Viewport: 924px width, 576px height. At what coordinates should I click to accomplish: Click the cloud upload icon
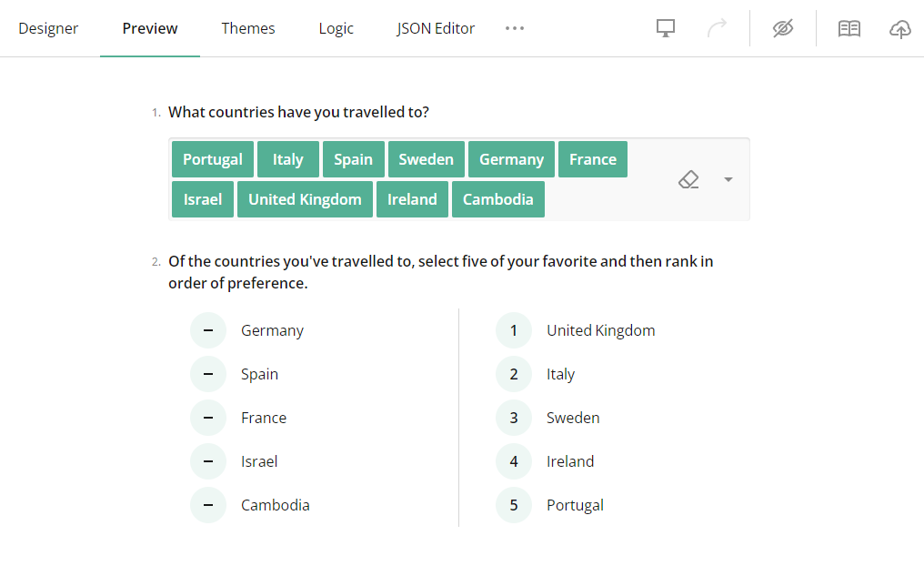point(900,29)
